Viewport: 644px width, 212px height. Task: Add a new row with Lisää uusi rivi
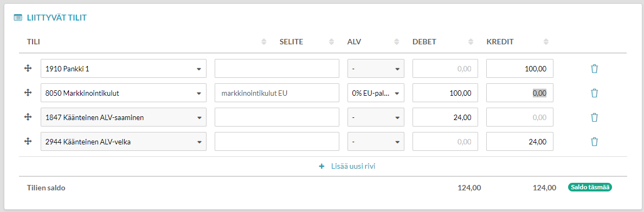coord(347,167)
